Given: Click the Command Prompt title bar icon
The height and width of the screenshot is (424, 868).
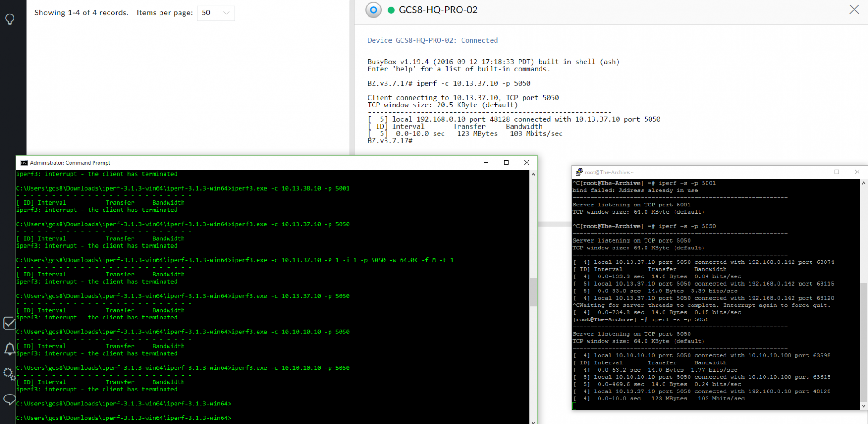Looking at the screenshot, I should coord(24,163).
